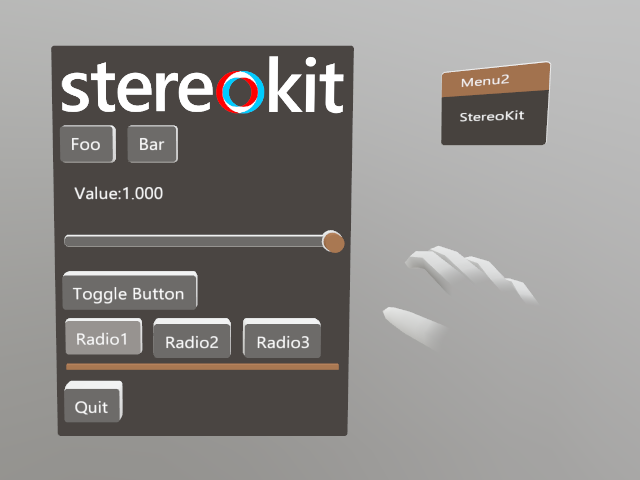This screenshot has height=480, width=640.
Task: Click the StereoKit label in Menu2
Action: tap(492, 116)
